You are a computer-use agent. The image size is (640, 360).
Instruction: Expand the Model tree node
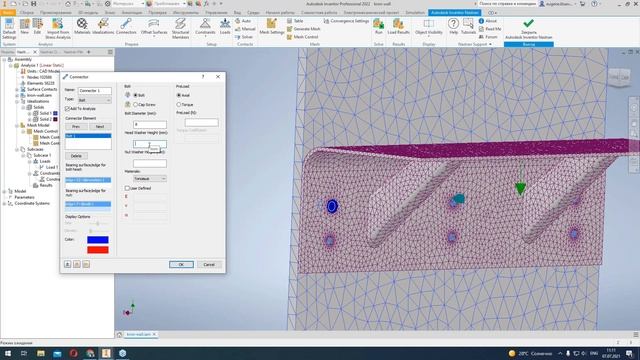coord(4,191)
